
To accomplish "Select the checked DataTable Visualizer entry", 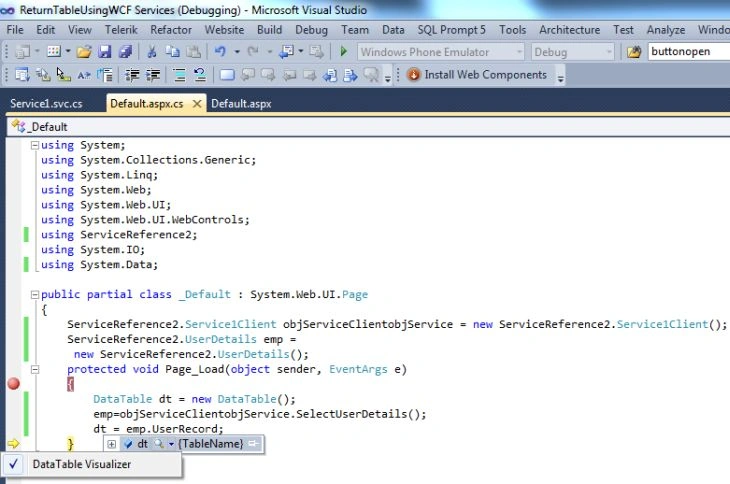I will click(x=91, y=464).
